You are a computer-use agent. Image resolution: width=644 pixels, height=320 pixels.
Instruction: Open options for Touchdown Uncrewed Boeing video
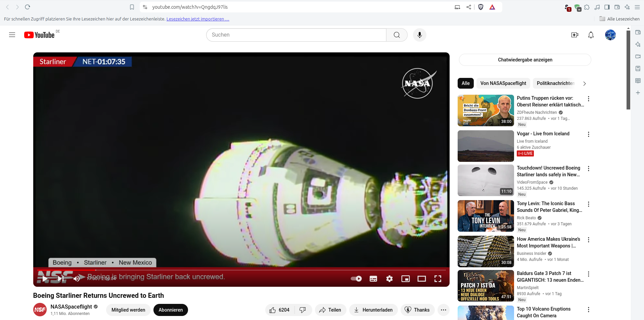point(588,169)
